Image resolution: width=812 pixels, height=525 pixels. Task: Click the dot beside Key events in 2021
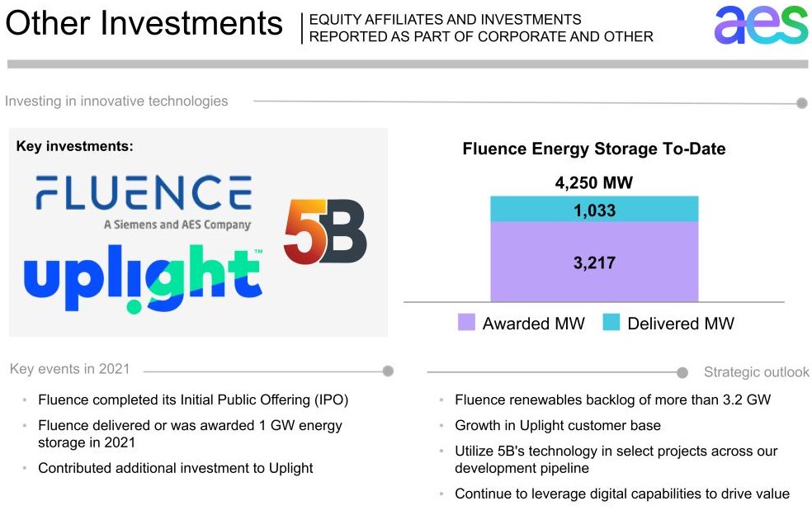tap(388, 371)
